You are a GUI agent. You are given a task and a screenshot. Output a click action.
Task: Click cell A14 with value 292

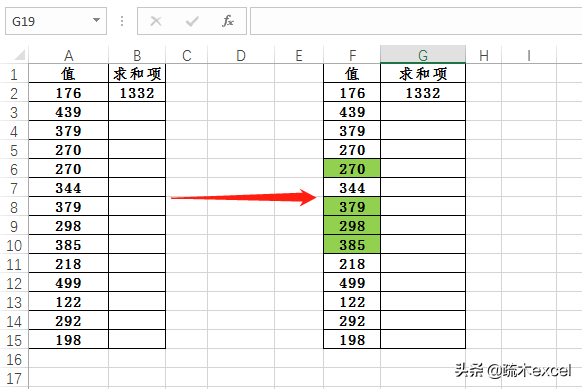coord(68,321)
